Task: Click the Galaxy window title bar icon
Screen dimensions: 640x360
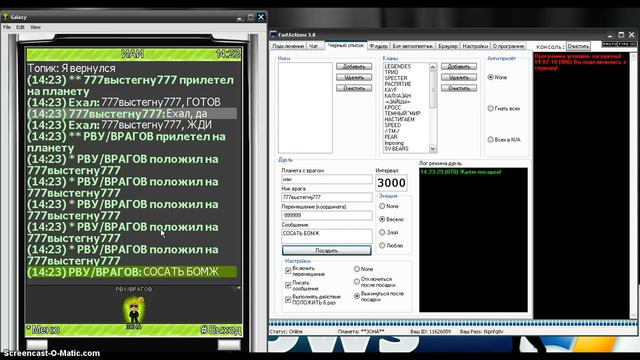Action: pos(5,17)
